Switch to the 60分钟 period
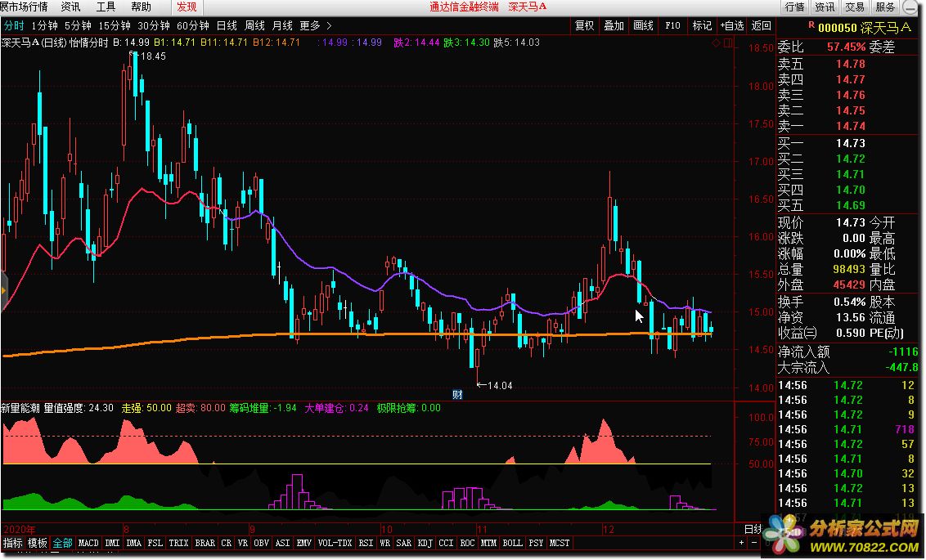 pos(193,26)
